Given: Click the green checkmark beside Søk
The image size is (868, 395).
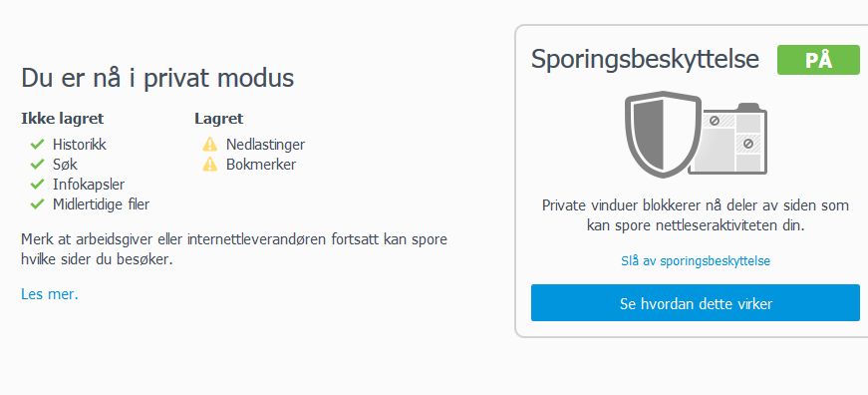Looking at the screenshot, I should pos(37,165).
